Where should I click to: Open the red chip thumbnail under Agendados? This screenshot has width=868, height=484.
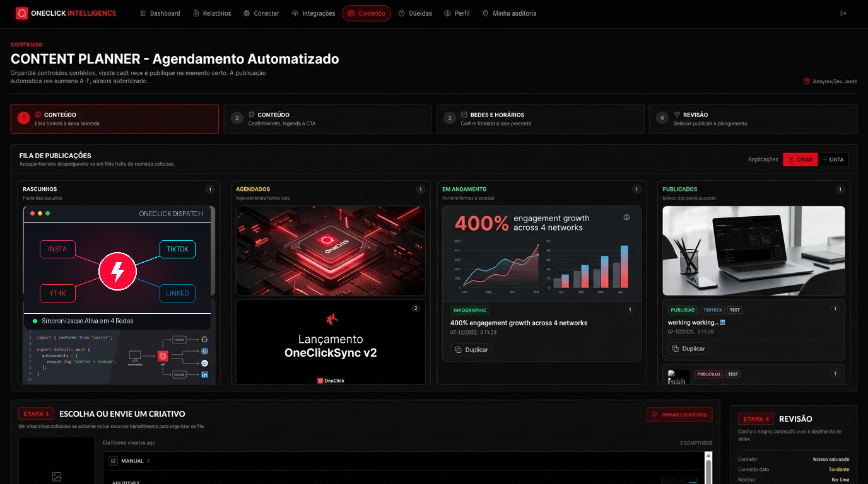331,251
